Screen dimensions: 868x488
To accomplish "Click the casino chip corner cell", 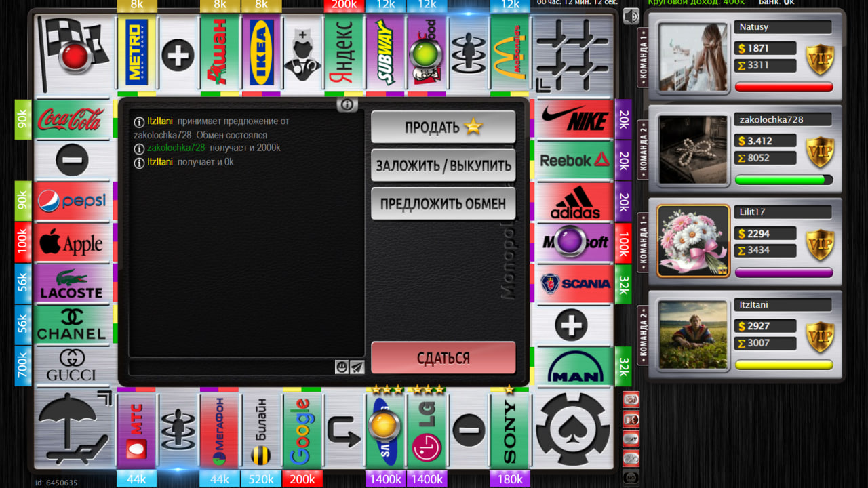I will [573, 430].
